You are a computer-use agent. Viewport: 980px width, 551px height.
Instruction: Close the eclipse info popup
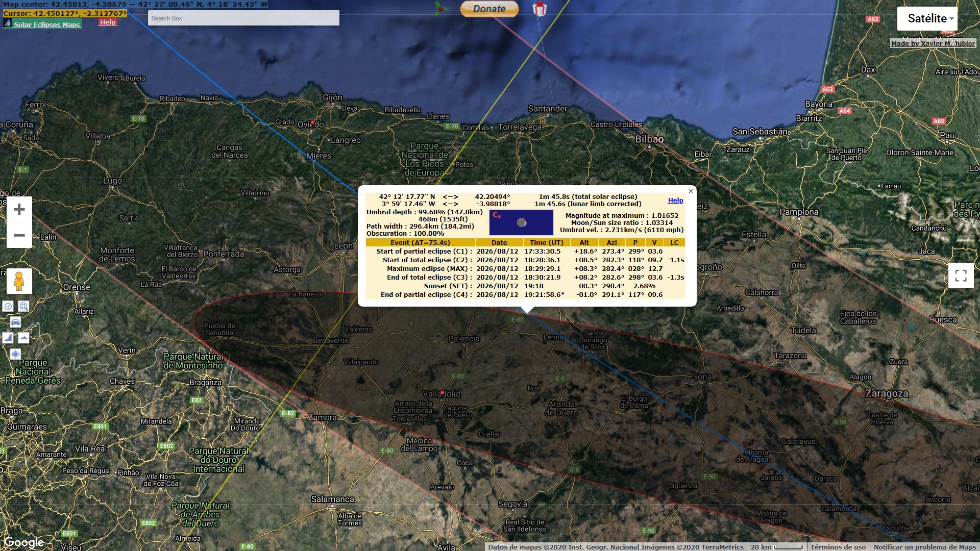pyautogui.click(x=691, y=191)
